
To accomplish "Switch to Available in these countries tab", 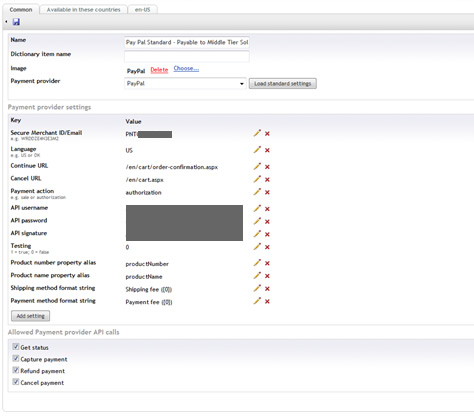I will tap(83, 10).
